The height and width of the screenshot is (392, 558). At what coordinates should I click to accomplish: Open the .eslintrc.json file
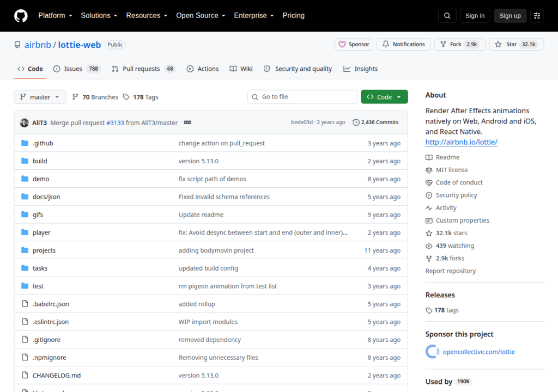[51, 322]
